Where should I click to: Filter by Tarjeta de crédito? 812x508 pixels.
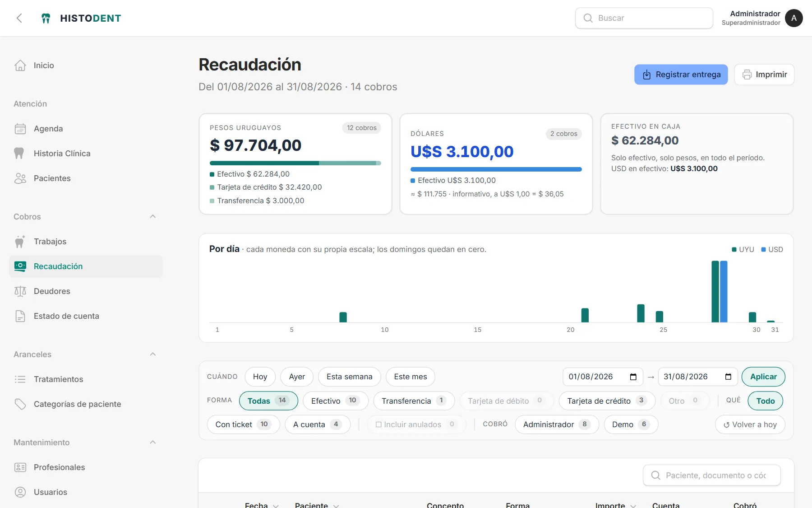(x=607, y=401)
